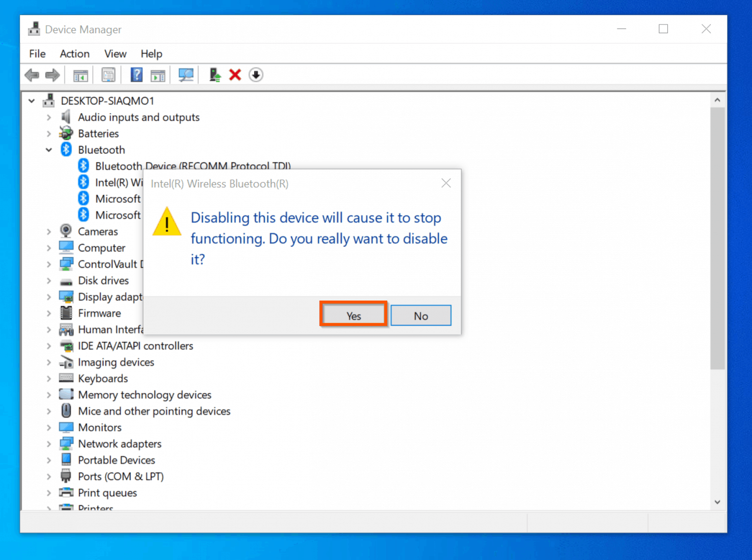Screen dimensions: 752x560
Task: Open the View menu
Action: 115,54
